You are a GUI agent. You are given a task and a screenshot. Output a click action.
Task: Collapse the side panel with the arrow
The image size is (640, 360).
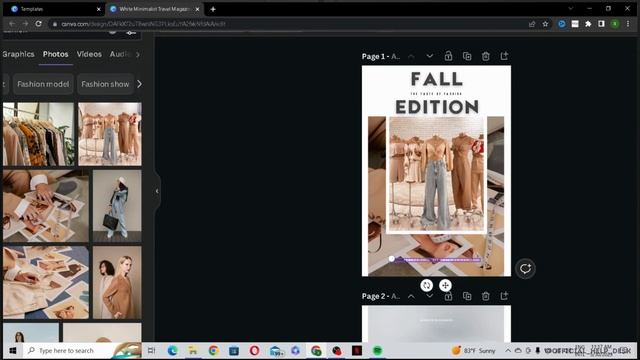[x=157, y=191]
